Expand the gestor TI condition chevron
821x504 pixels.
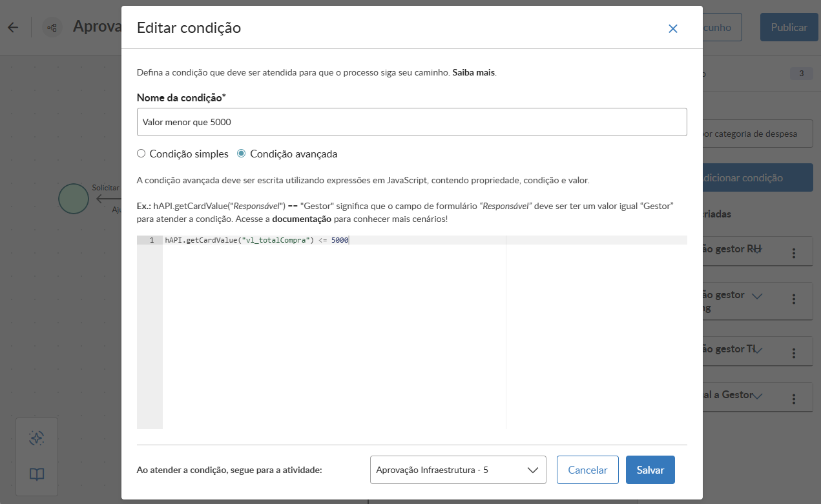[x=758, y=350]
